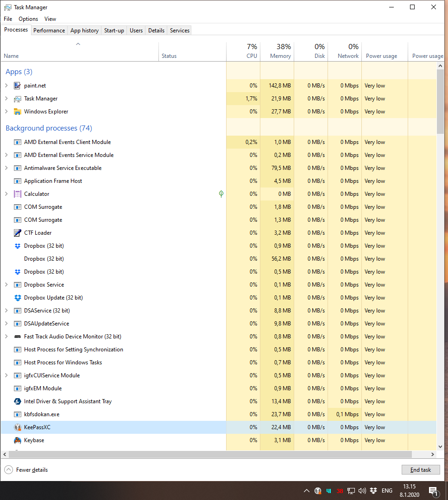Viewport: 448px width, 500px height.
Task: Expand the paint.net process group
Action: coord(6,86)
